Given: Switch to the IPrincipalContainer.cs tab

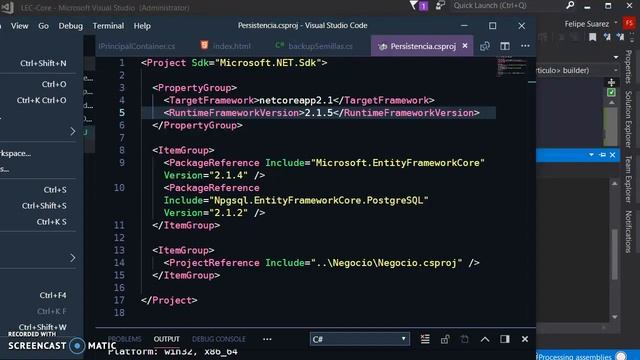Looking at the screenshot, I should pyautogui.click(x=136, y=46).
